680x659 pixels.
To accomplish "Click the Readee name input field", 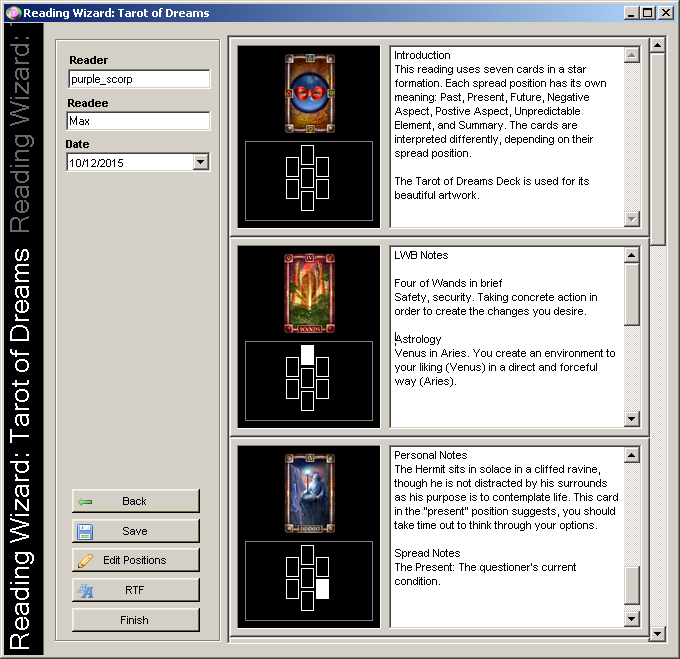I will pos(138,121).
